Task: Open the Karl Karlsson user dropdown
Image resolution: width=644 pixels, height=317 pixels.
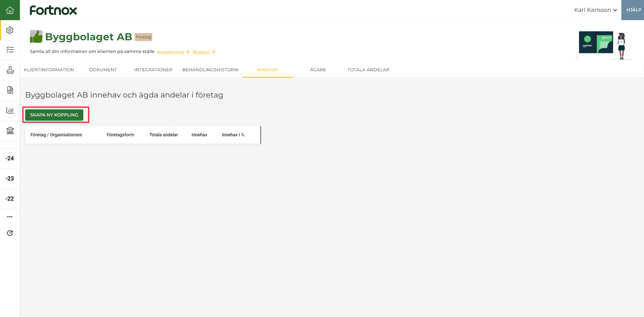Action: [x=595, y=10]
